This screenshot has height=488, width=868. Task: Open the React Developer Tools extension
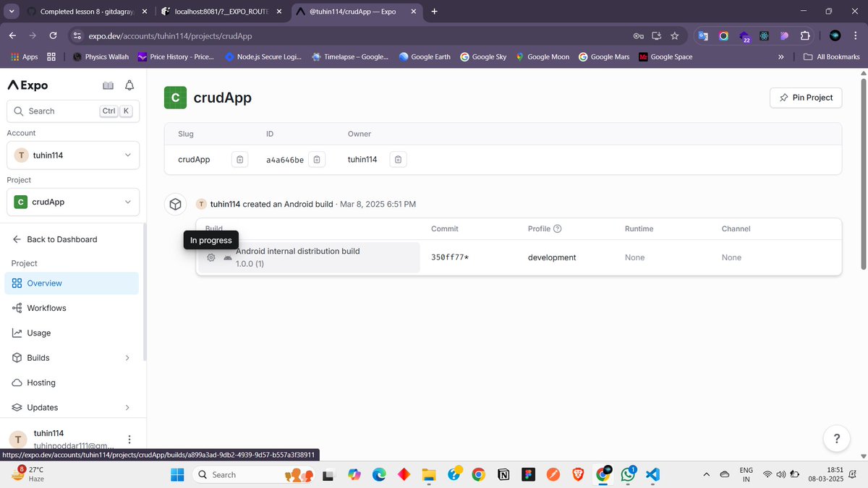765,35
